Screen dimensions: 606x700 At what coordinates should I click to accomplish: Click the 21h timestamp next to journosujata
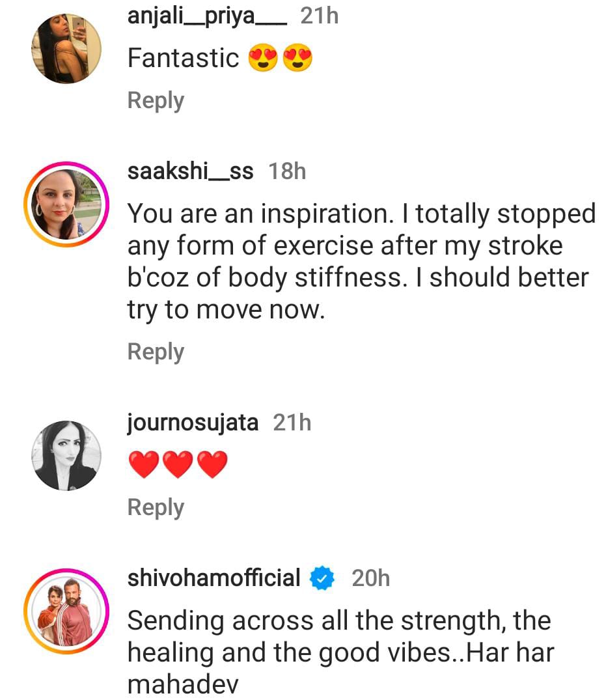292,423
